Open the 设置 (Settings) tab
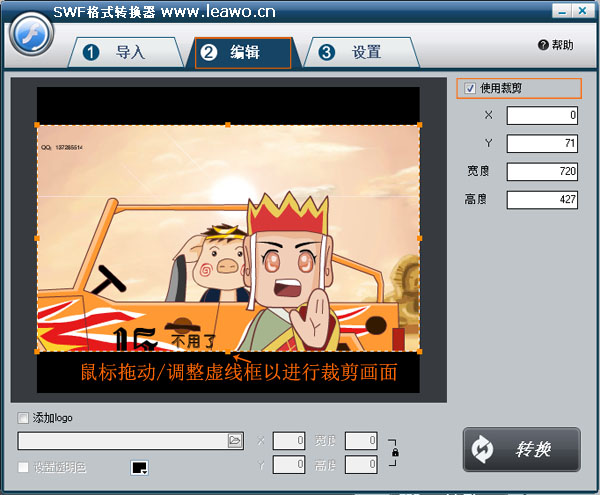600x495 pixels. tap(361, 52)
